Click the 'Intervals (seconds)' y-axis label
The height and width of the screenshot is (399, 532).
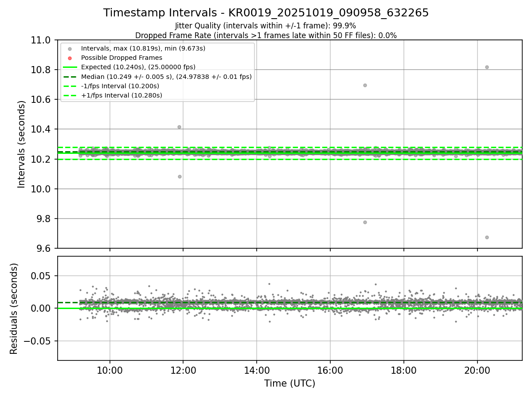coord(21,144)
